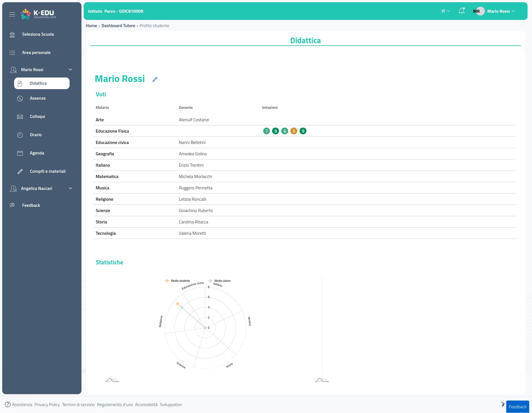Click the Colloqui envelope icon

(20, 117)
